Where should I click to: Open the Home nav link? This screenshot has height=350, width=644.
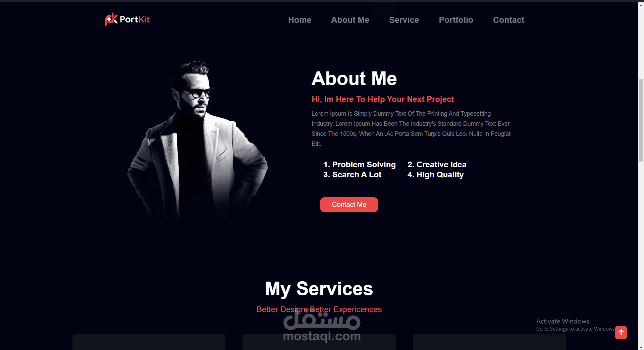tap(300, 20)
